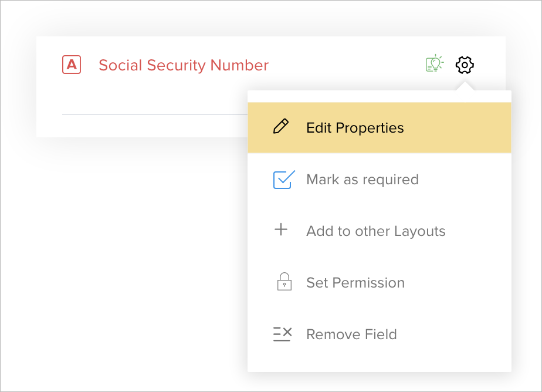Select Add to other Layouts option
This screenshot has height=392, width=542.
[x=375, y=231]
